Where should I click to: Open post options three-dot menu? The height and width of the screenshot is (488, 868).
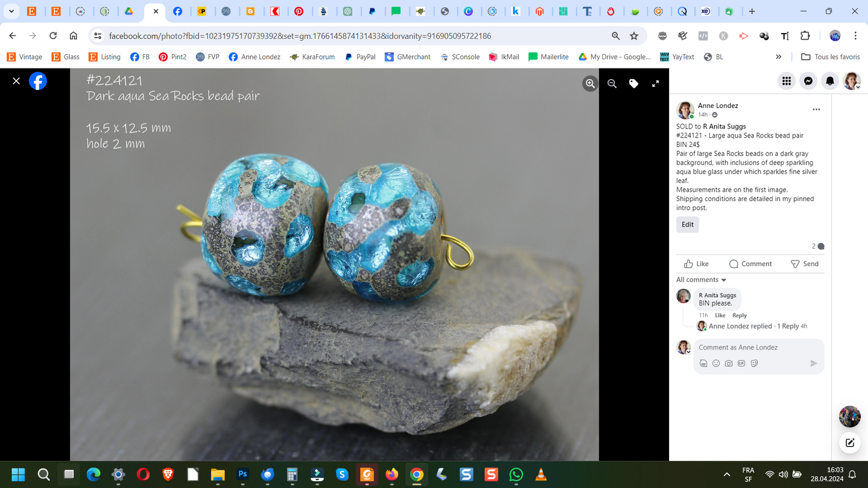pos(816,109)
